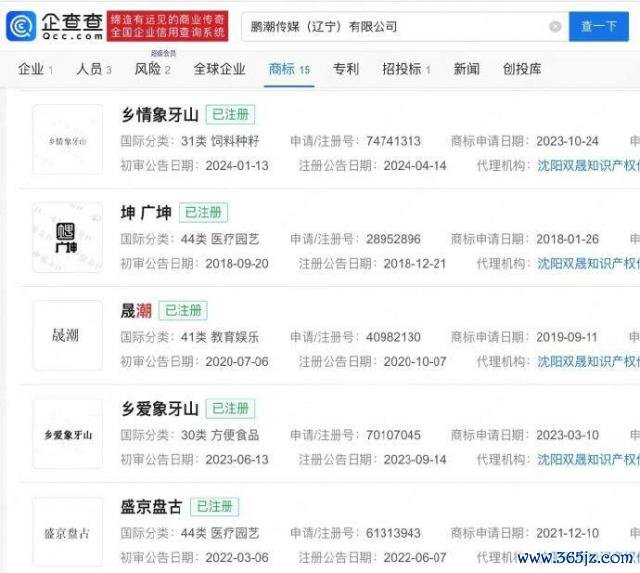Select the 商标 tab
640x573 pixels.
tap(289, 69)
